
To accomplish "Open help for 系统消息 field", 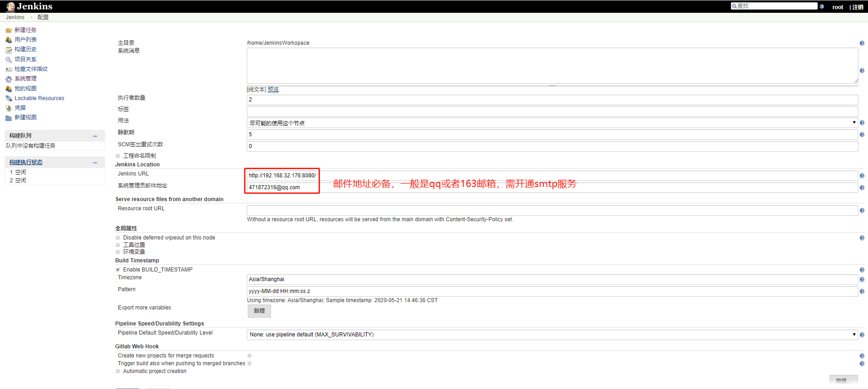I will pyautogui.click(x=862, y=70).
